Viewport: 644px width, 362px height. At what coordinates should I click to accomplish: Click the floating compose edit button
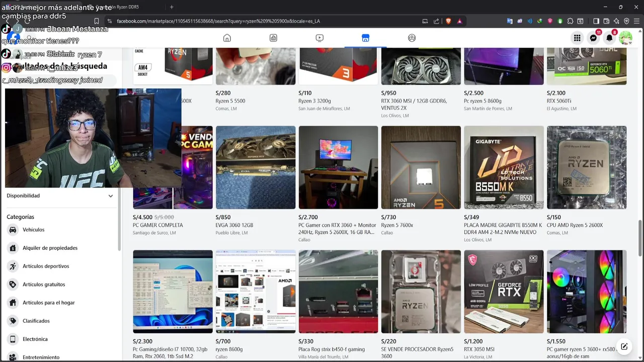(x=624, y=346)
